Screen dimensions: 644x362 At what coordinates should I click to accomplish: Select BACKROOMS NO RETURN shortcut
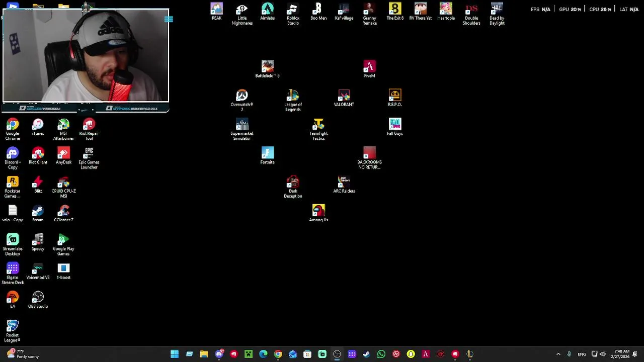point(369,158)
